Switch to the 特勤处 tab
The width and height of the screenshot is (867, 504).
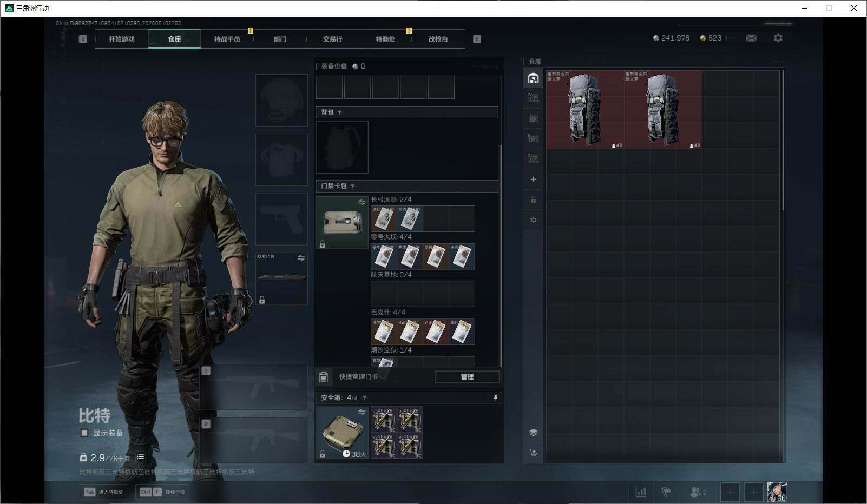pyautogui.click(x=385, y=39)
